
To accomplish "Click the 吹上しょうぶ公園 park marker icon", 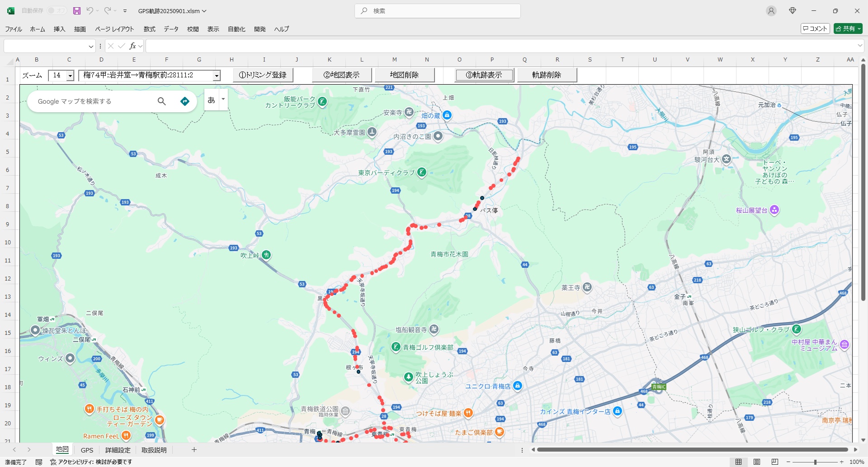I will click(409, 376).
